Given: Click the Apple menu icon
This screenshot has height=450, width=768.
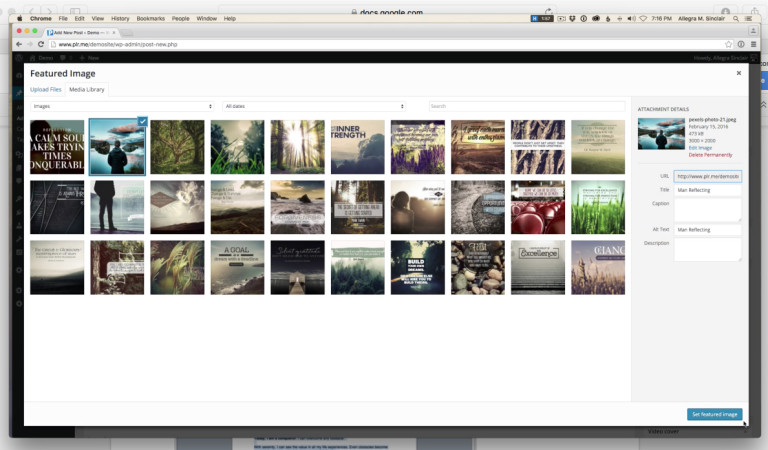Looking at the screenshot, I should (20, 19).
